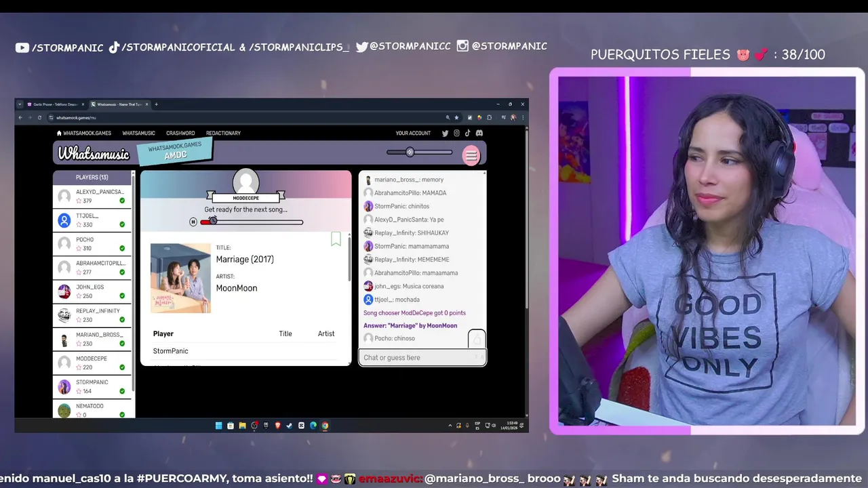
Task: Open Chrome tab search dropdown
Action: 20,104
